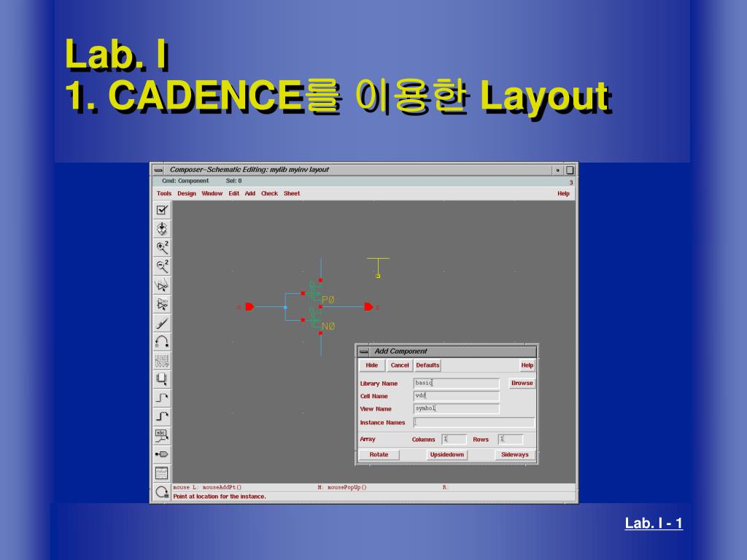Click the red output pin on right
Screen dimensions: 747x560
pyautogui.click(x=368, y=307)
